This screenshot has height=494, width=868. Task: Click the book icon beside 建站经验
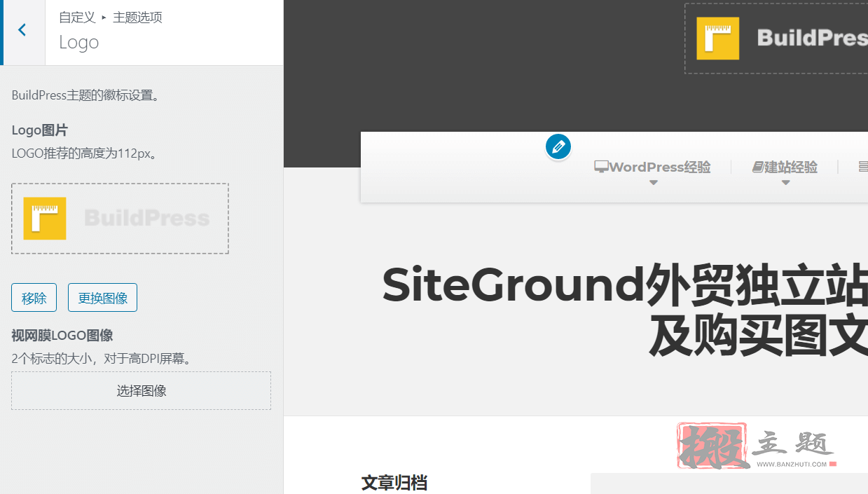pyautogui.click(x=757, y=167)
